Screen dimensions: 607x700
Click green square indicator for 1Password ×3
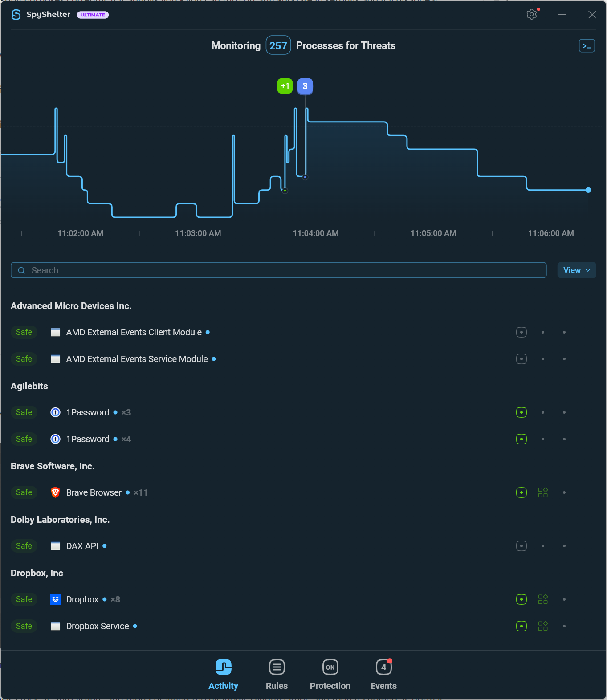pyautogui.click(x=521, y=412)
